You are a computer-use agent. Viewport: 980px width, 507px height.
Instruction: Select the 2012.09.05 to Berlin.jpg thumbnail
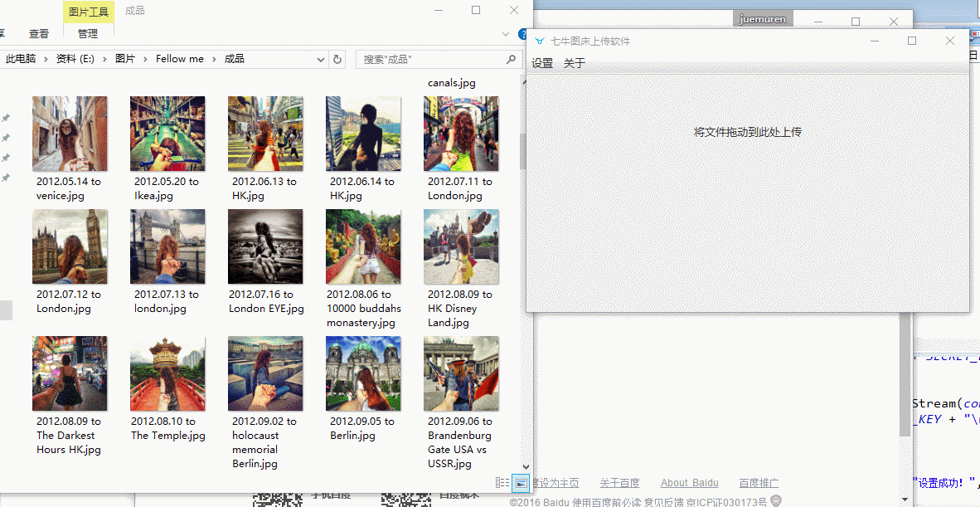(x=363, y=373)
